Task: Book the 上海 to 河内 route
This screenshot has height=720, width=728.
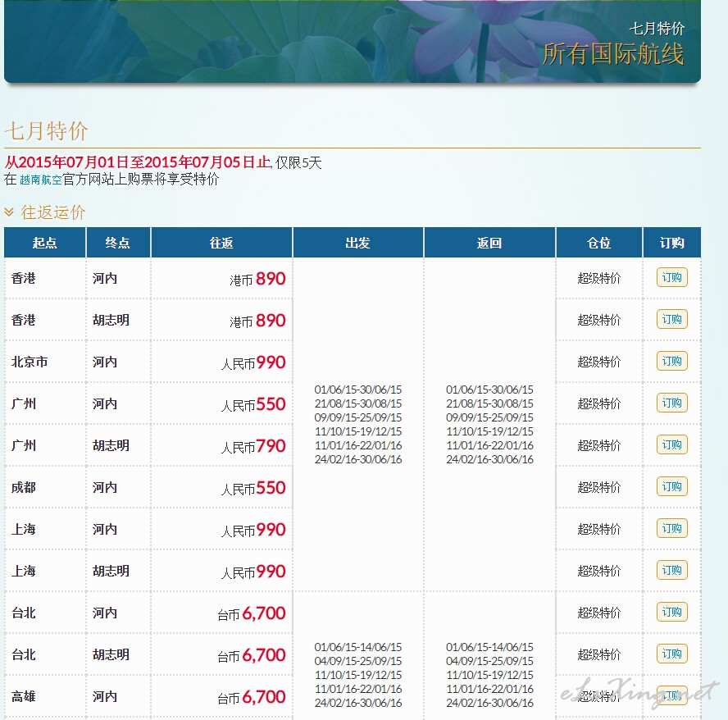Action: pos(671,528)
